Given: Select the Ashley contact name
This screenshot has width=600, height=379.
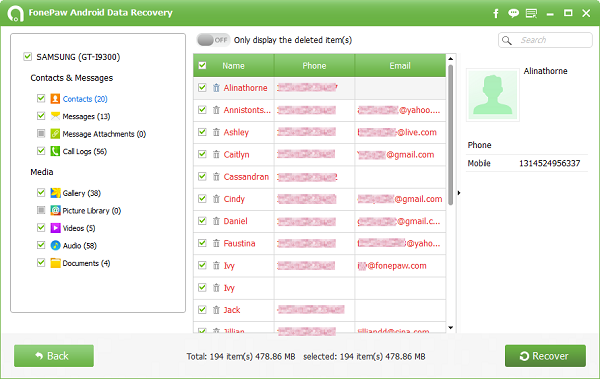Looking at the screenshot, I should [236, 132].
